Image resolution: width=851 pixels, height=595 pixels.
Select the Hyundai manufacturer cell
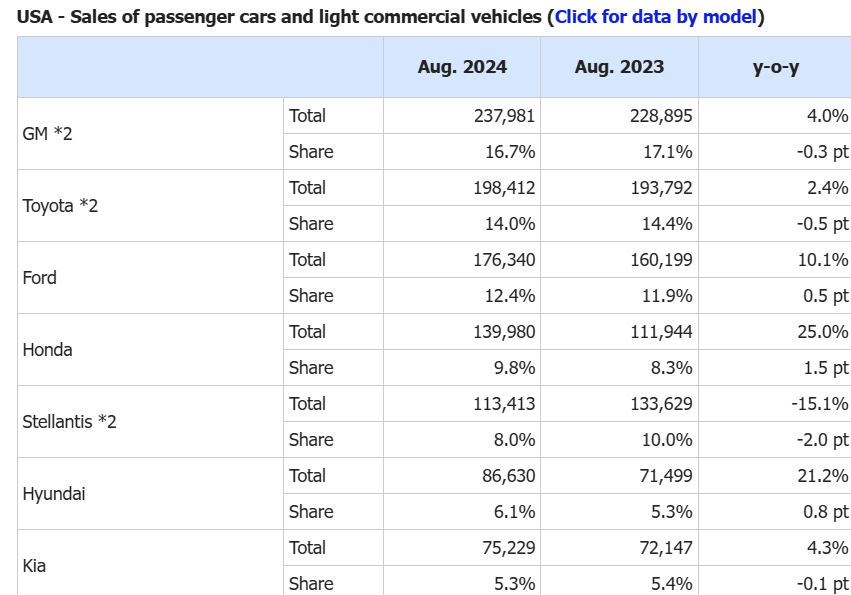coord(53,493)
